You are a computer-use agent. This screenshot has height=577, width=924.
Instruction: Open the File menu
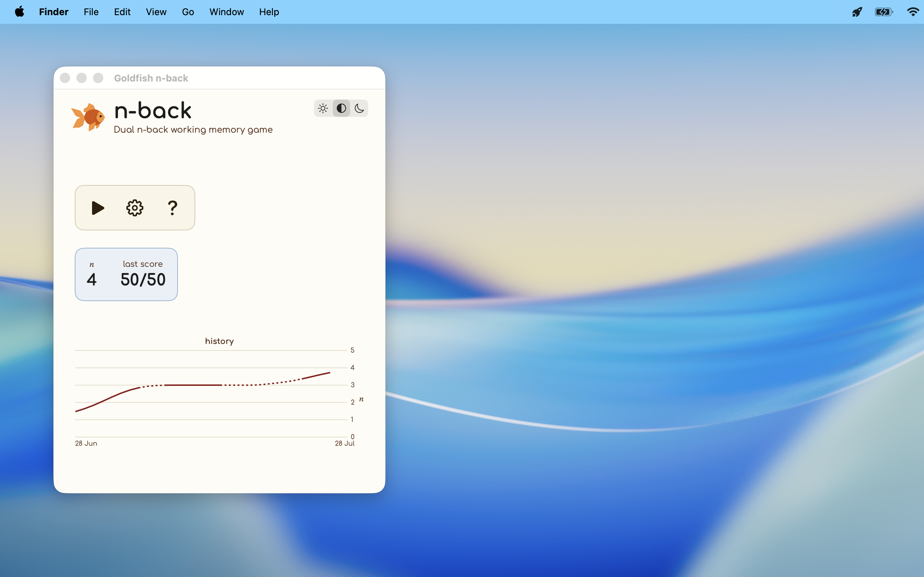91,12
